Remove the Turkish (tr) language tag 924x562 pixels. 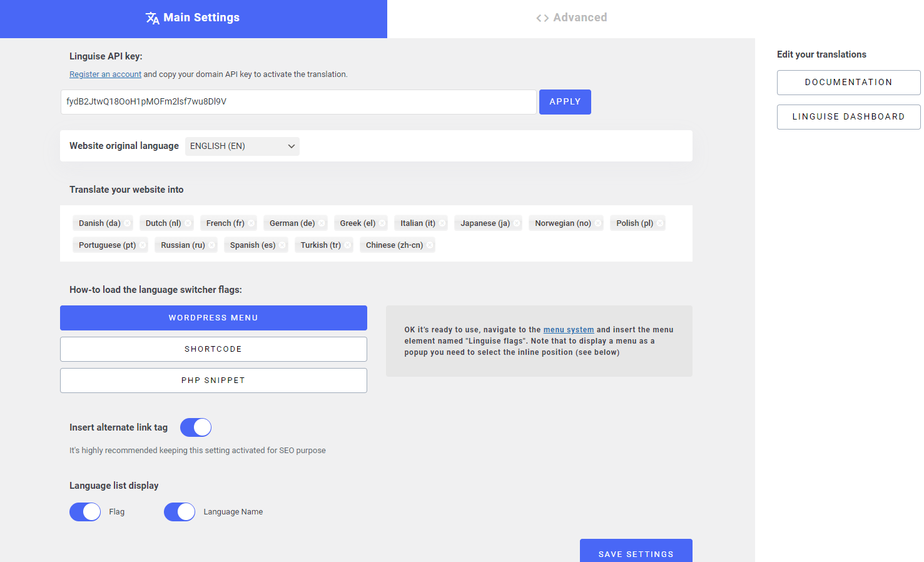point(348,245)
